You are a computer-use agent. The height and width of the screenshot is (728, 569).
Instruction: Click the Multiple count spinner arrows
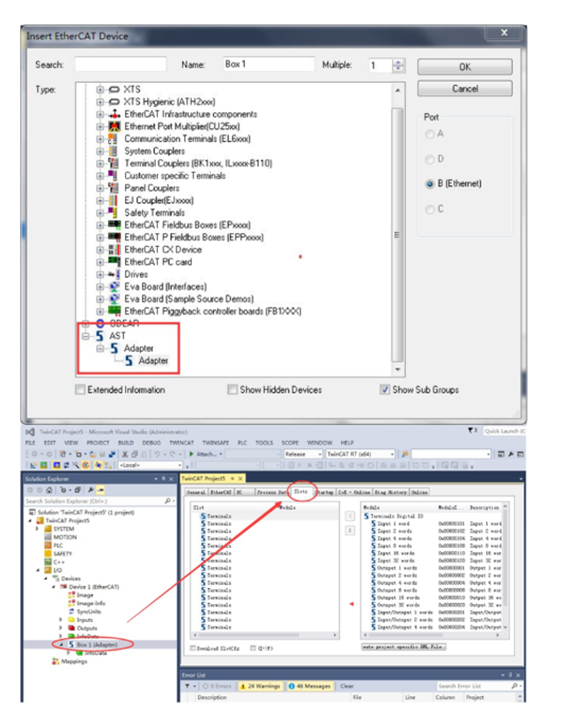(399, 65)
